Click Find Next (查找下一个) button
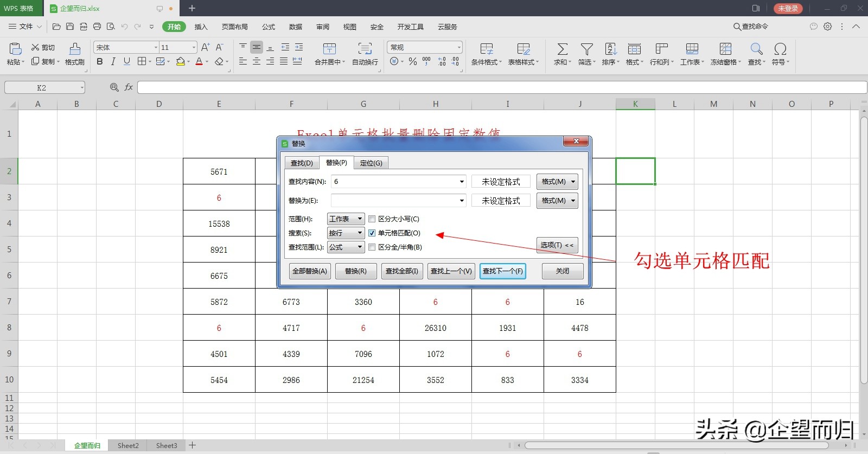This screenshot has width=868, height=454. tap(503, 271)
